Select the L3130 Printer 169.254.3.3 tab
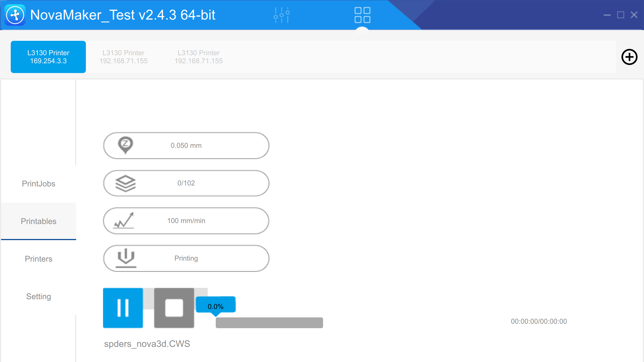This screenshot has width=644, height=362. (48, 57)
